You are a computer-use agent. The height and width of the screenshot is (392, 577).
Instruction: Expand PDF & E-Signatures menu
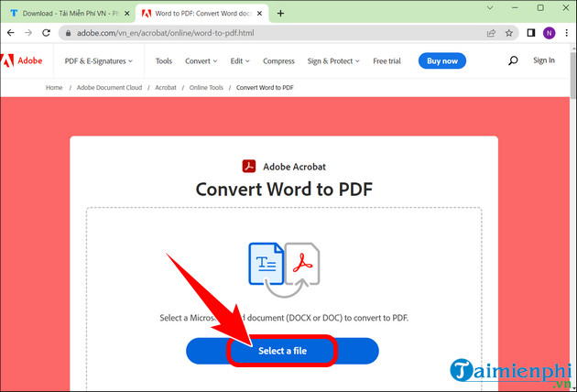click(99, 61)
